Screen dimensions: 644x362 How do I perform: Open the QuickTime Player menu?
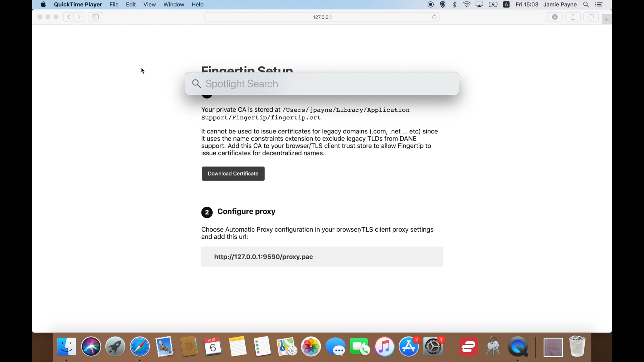78,5
